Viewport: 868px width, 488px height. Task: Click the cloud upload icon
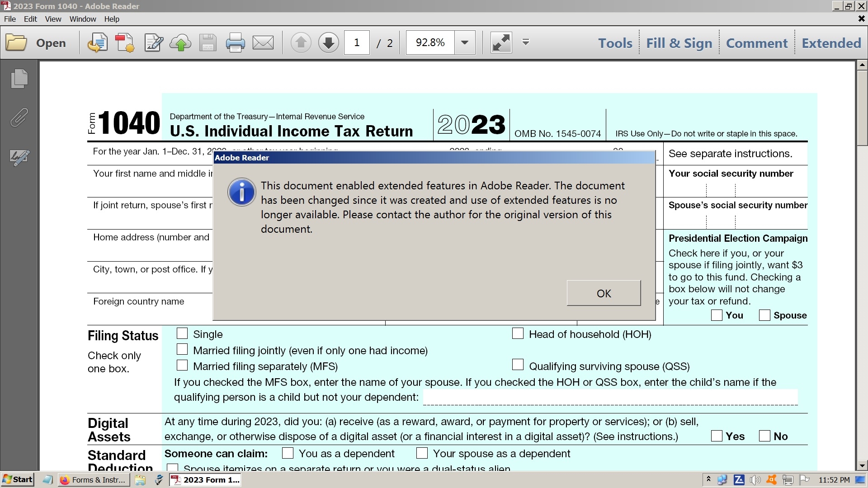180,43
